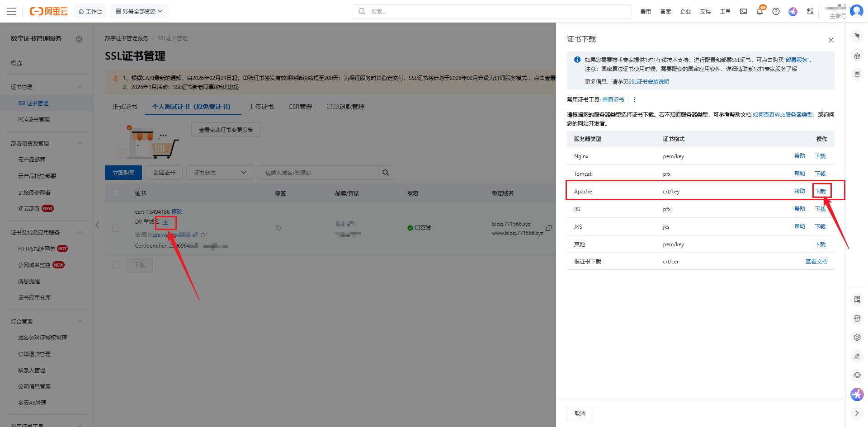The height and width of the screenshot is (427, 868).
Task: Click the language switch icon in header
Action: 810,12
